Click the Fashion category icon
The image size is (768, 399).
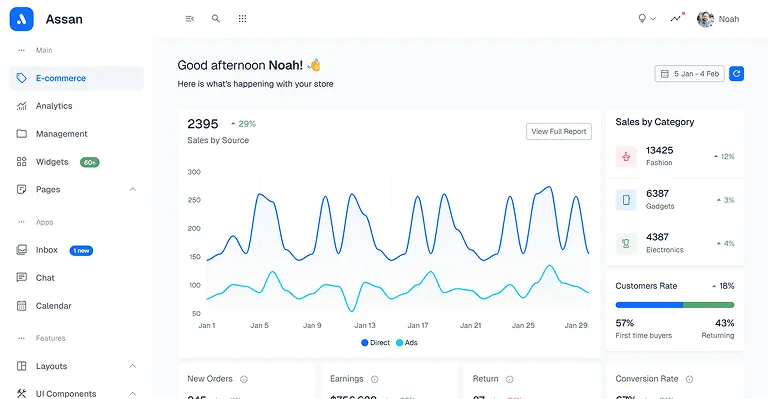[626, 157]
